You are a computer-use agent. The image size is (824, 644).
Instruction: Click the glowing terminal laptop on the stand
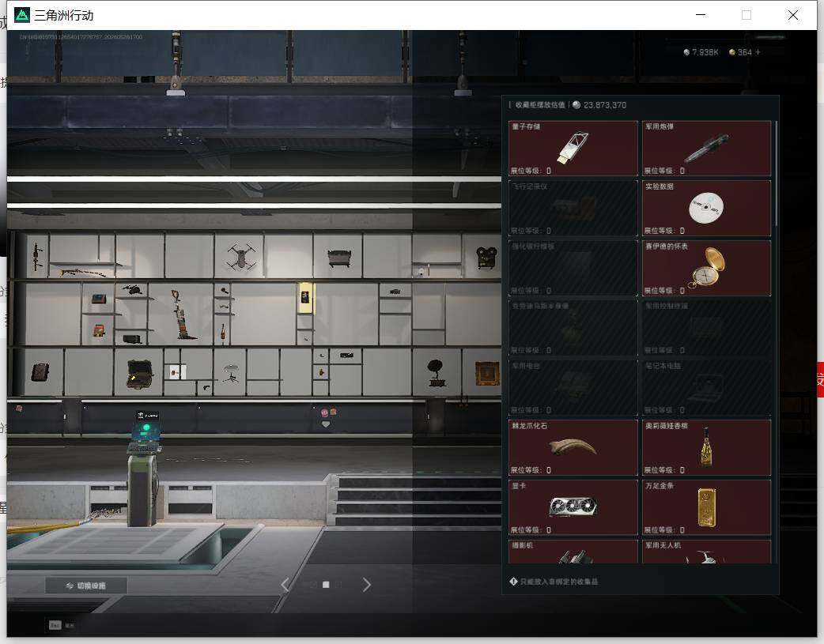click(146, 431)
